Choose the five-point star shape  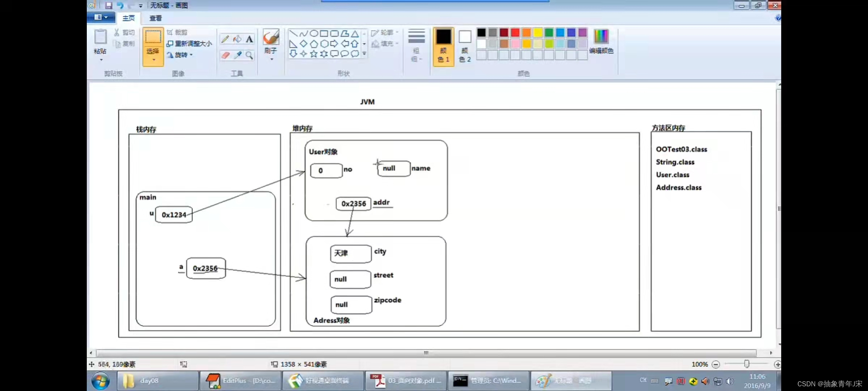314,54
